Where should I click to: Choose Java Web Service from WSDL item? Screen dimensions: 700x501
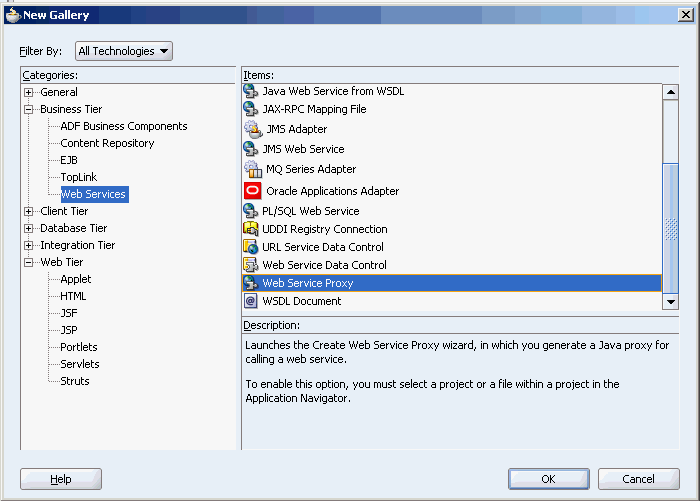333,91
